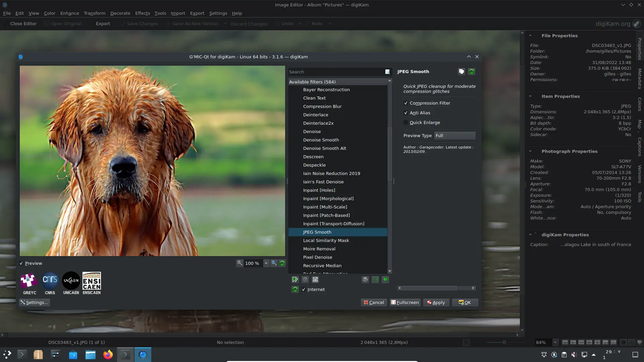Click the copy filter command icon near JPEG Smooth
The height and width of the screenshot is (362, 644).
461,71
